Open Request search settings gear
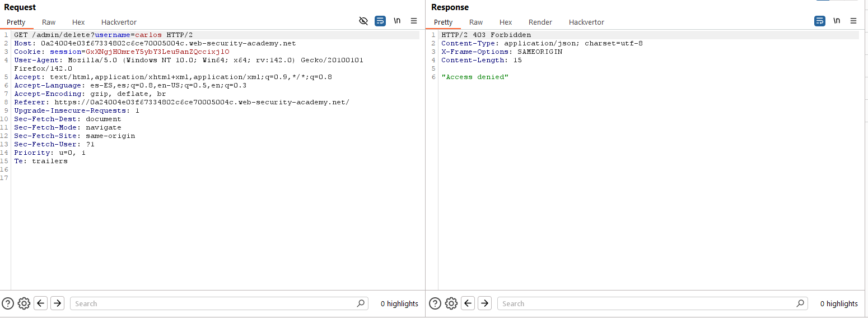This screenshot has width=868, height=318. pos(24,303)
